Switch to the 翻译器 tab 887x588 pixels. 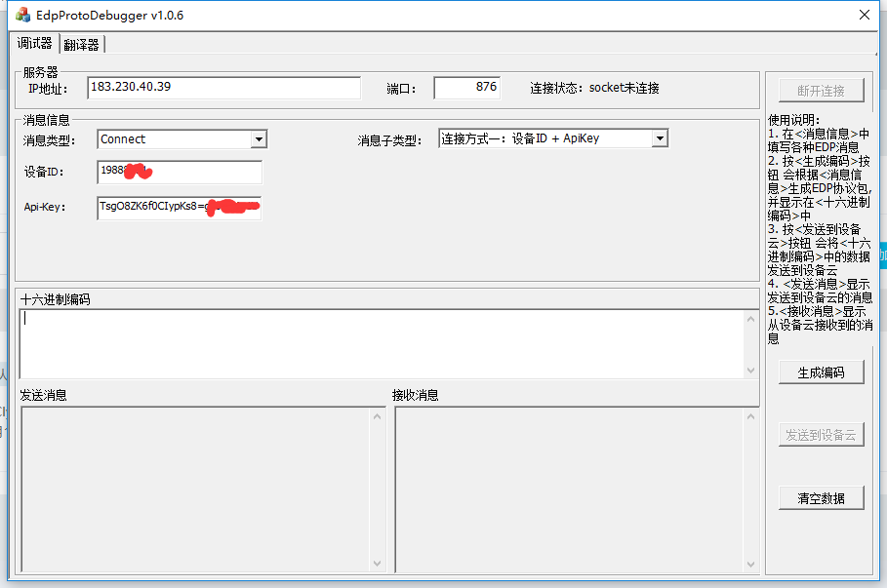[81, 44]
